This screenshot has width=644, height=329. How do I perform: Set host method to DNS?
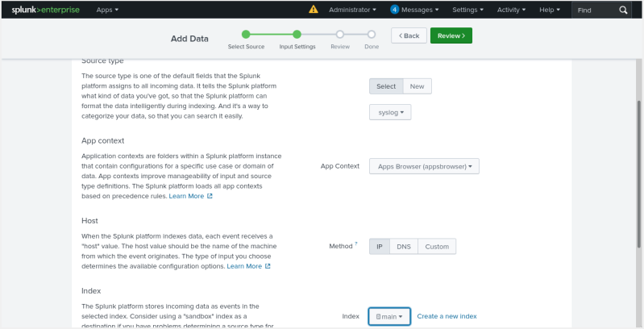[403, 246]
